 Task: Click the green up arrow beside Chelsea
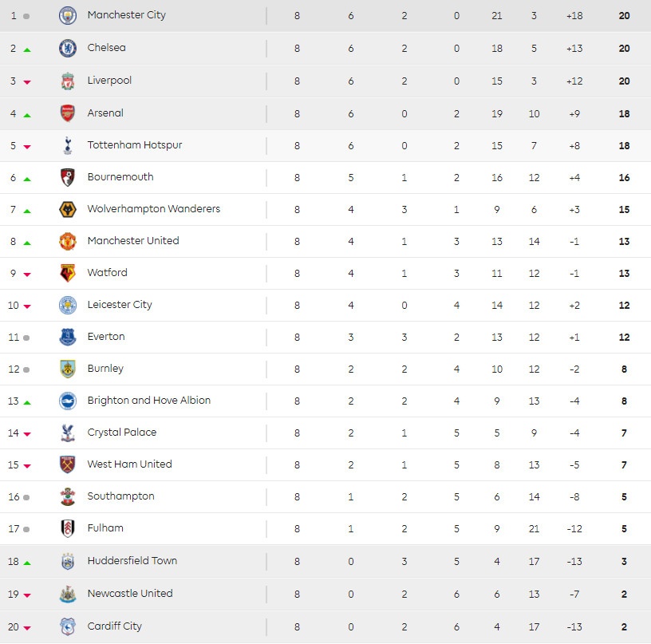[27, 49]
